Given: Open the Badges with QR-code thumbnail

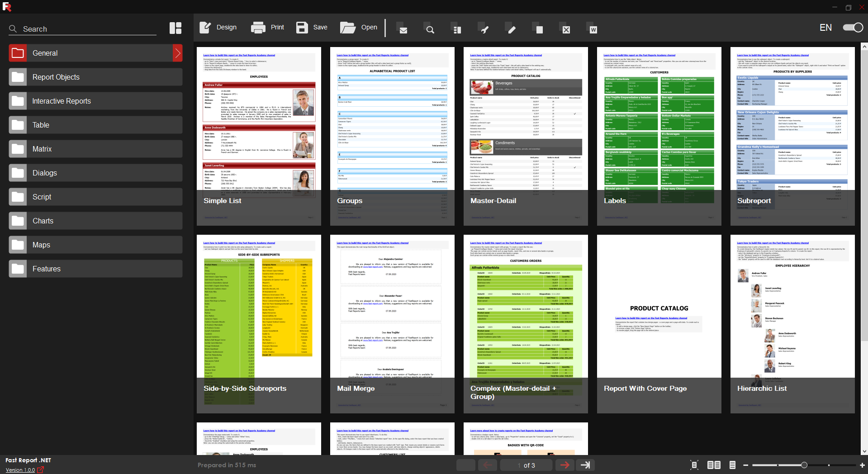Looking at the screenshot, I should click(526, 439).
